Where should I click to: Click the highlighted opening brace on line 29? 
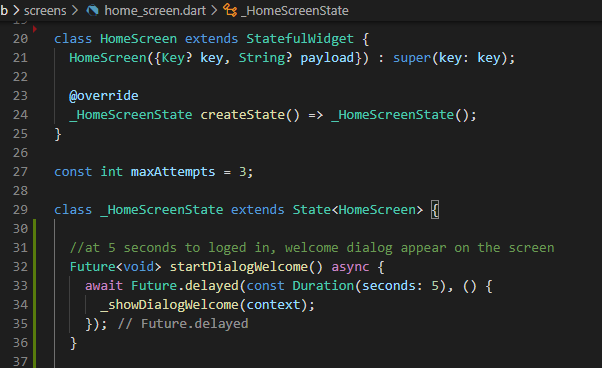(x=435, y=210)
